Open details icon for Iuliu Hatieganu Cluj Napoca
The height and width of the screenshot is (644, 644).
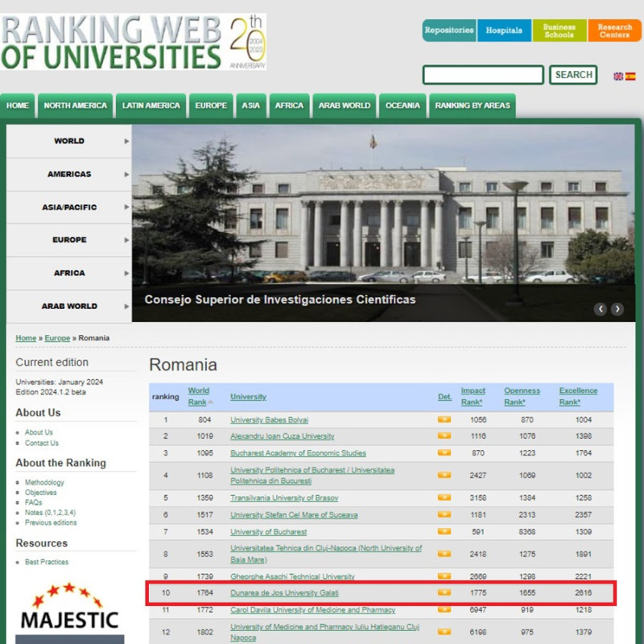pos(444,632)
